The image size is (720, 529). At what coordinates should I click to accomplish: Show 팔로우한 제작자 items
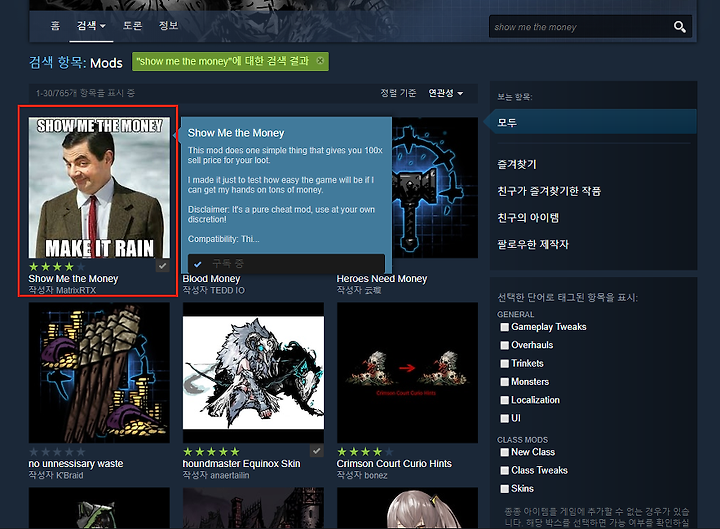pos(533,244)
